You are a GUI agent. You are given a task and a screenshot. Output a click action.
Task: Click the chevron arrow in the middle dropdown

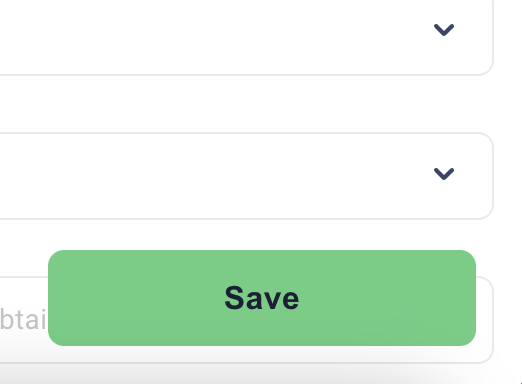tap(444, 174)
